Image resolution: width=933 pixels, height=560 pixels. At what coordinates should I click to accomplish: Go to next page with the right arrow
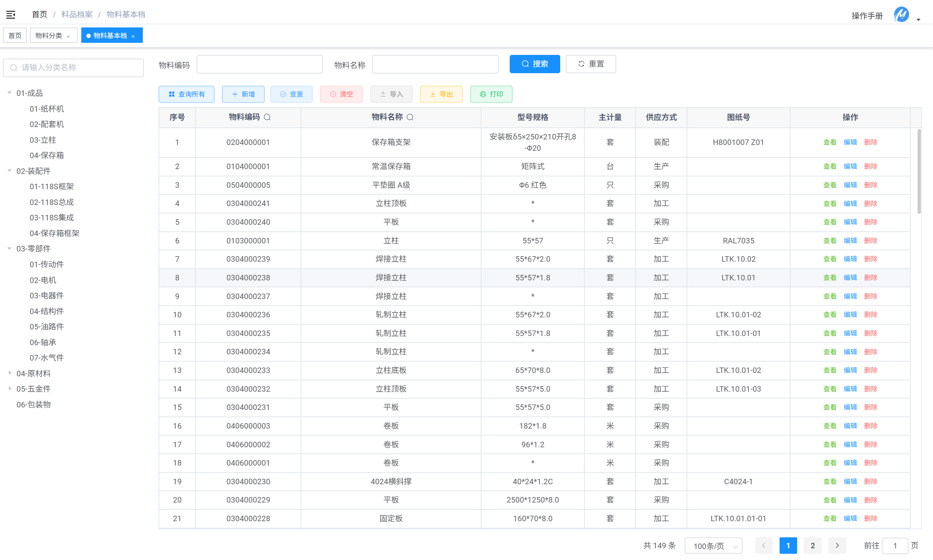[837, 545]
